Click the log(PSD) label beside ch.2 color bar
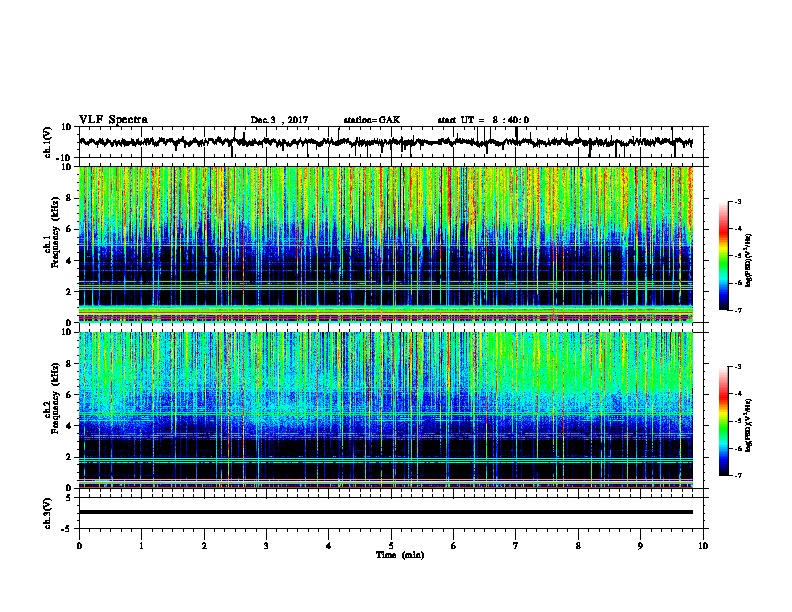 click(749, 425)
